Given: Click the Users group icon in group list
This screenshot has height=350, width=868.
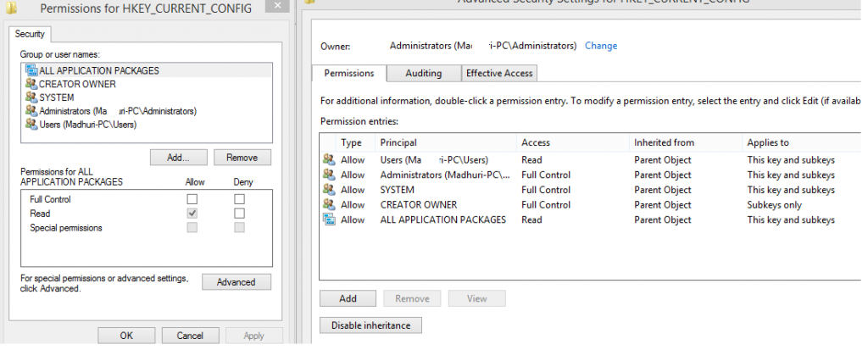Looking at the screenshot, I should 31,125.
